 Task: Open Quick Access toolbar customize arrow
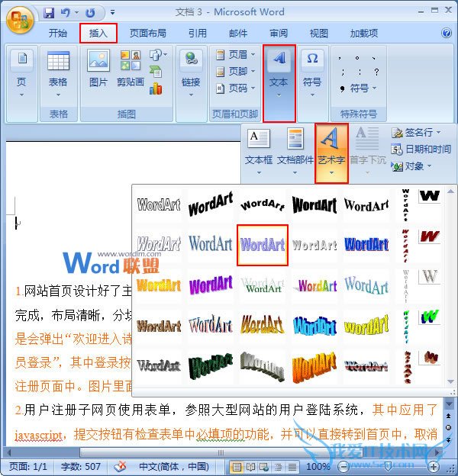pos(112,12)
